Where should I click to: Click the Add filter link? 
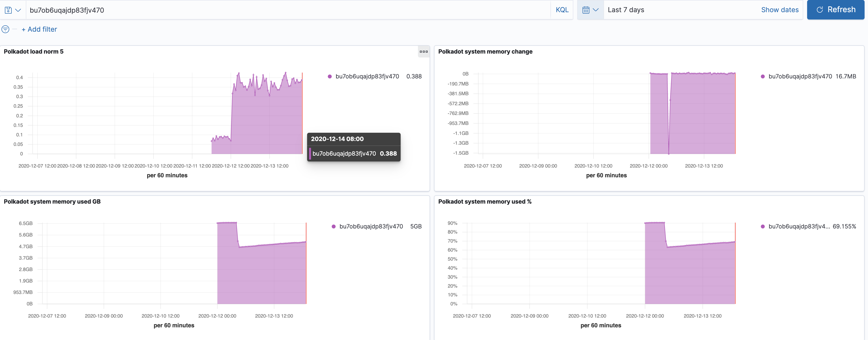click(39, 29)
